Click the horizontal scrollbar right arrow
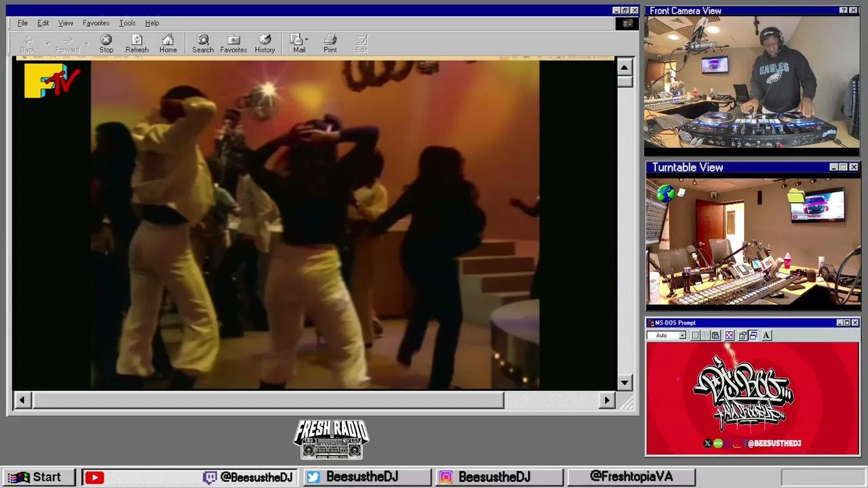Screen dimensions: 868x488 [x=608, y=400]
